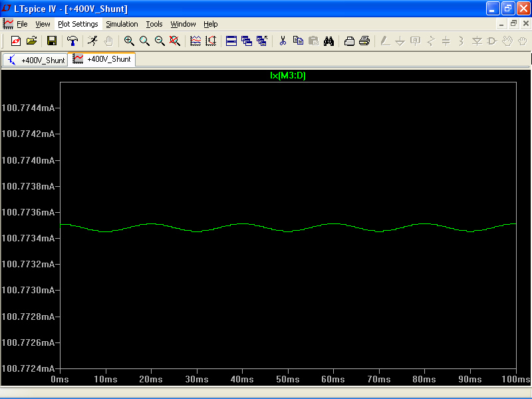Open the Window menu
Viewport: 532px width, 399px height.
[x=184, y=24]
